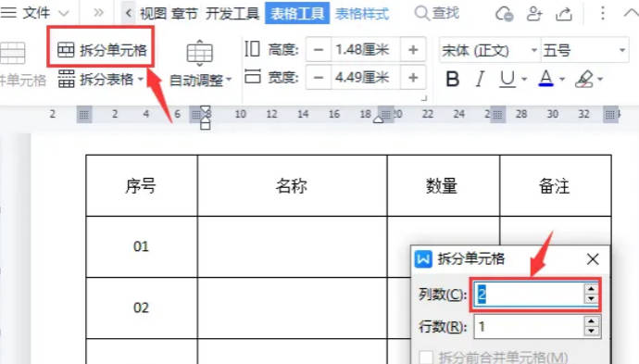Click the 序号 header cell
This screenshot has width=639, height=364.
142,186
